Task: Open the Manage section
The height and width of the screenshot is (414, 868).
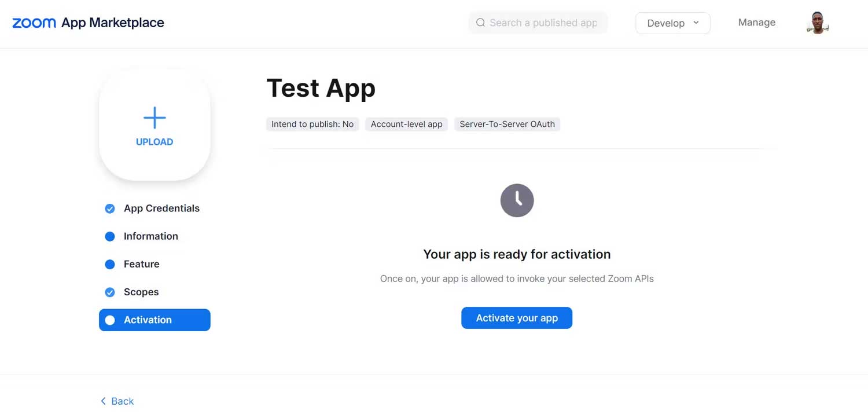Action: 756,22
